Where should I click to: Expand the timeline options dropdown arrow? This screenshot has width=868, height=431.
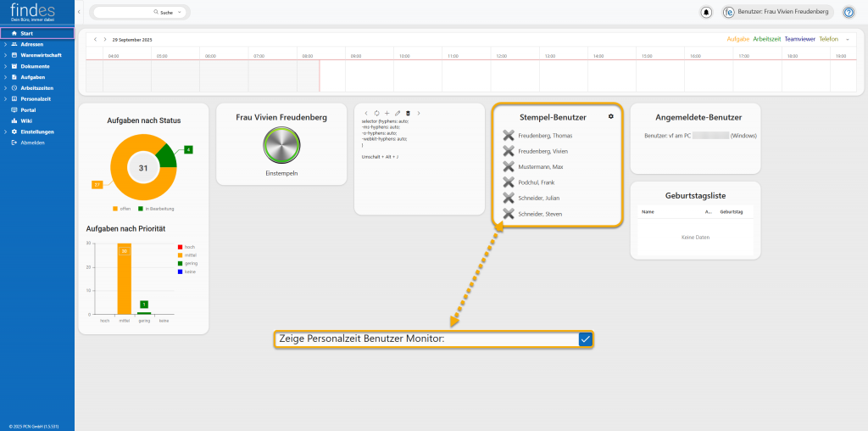[847, 40]
